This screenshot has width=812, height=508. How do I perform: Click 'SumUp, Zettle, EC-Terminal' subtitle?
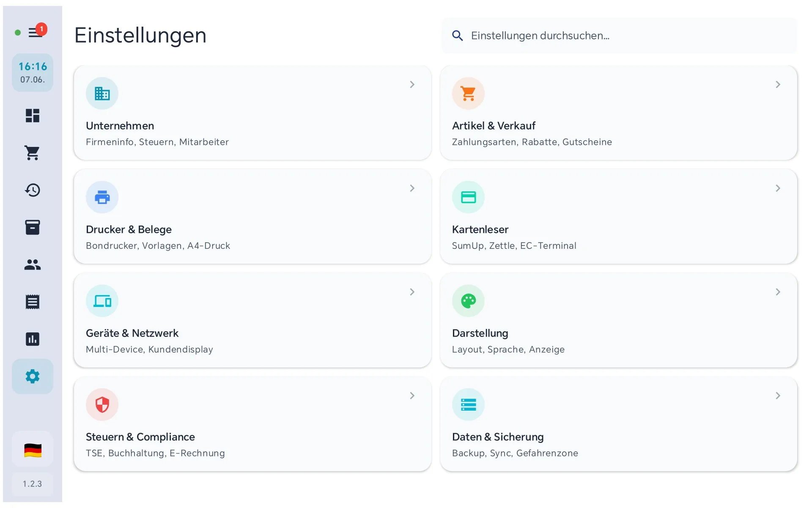[514, 246]
